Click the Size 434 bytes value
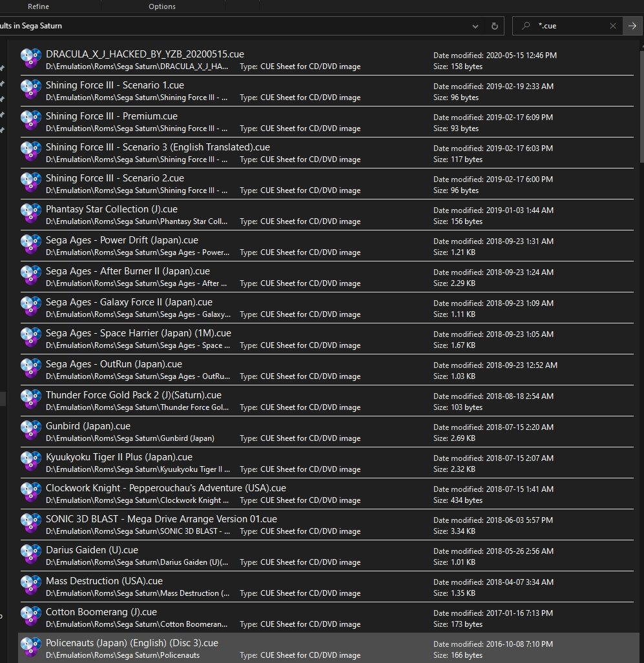The height and width of the screenshot is (663, 644). pyautogui.click(x=466, y=500)
